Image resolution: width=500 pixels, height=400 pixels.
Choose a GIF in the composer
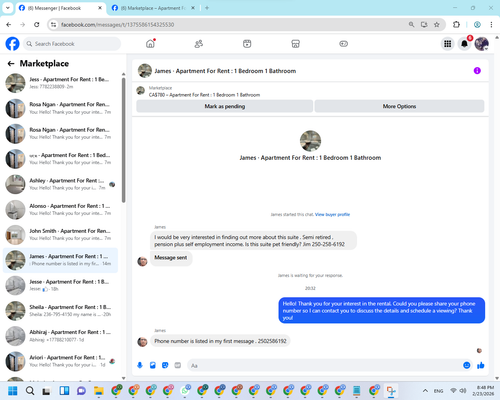point(178,365)
